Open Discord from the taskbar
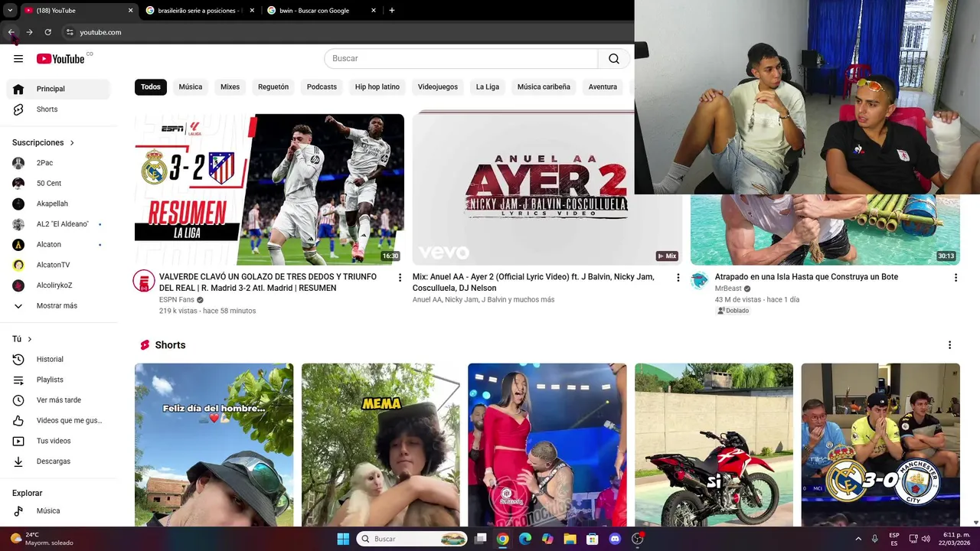This screenshot has height=551, width=980. pyautogui.click(x=615, y=539)
